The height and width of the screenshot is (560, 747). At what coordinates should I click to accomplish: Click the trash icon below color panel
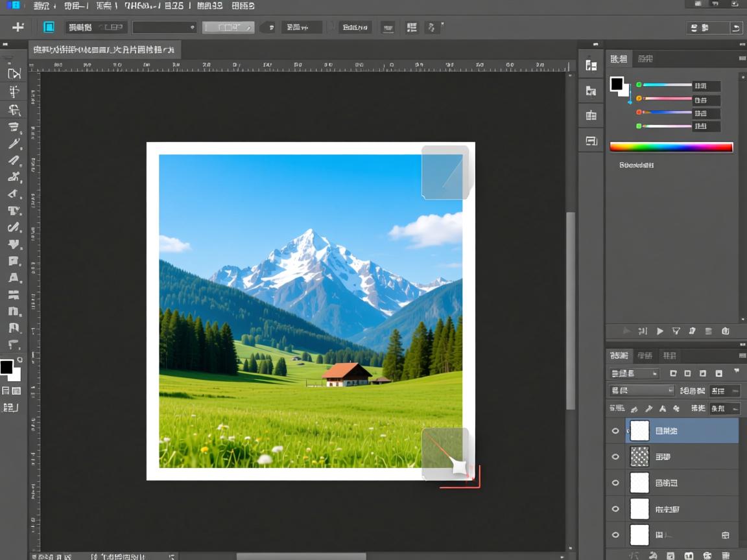tap(726, 331)
